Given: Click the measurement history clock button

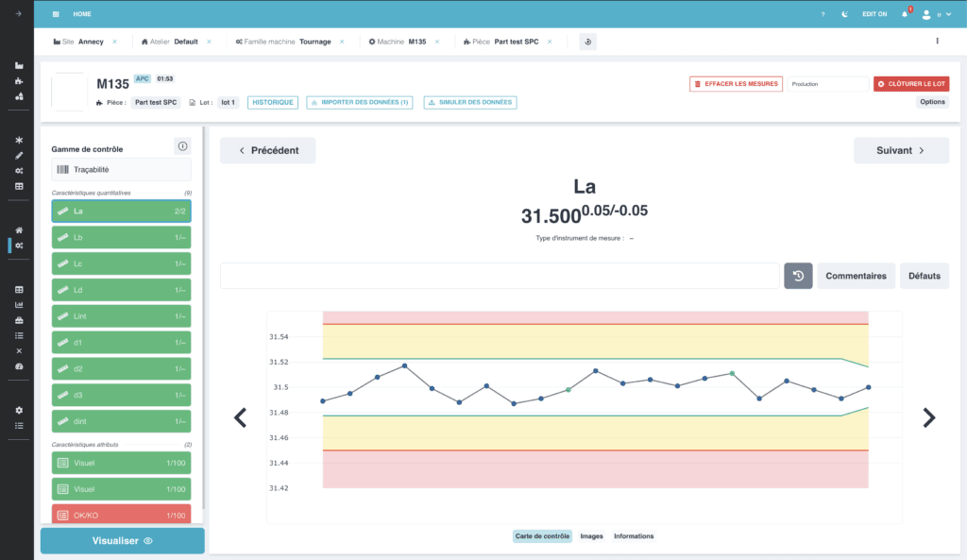Looking at the screenshot, I should [798, 276].
